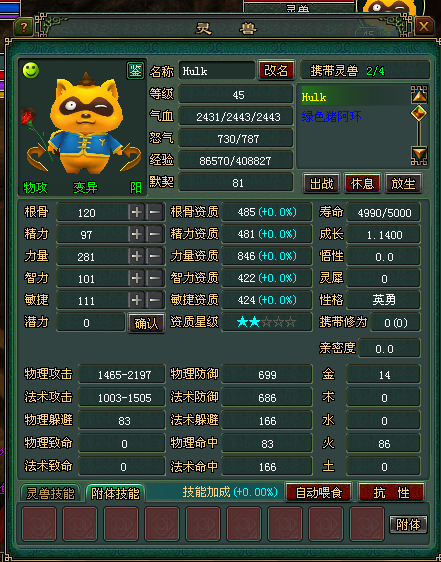
Task: Move pet list up with top arrow
Action: pos(419,95)
